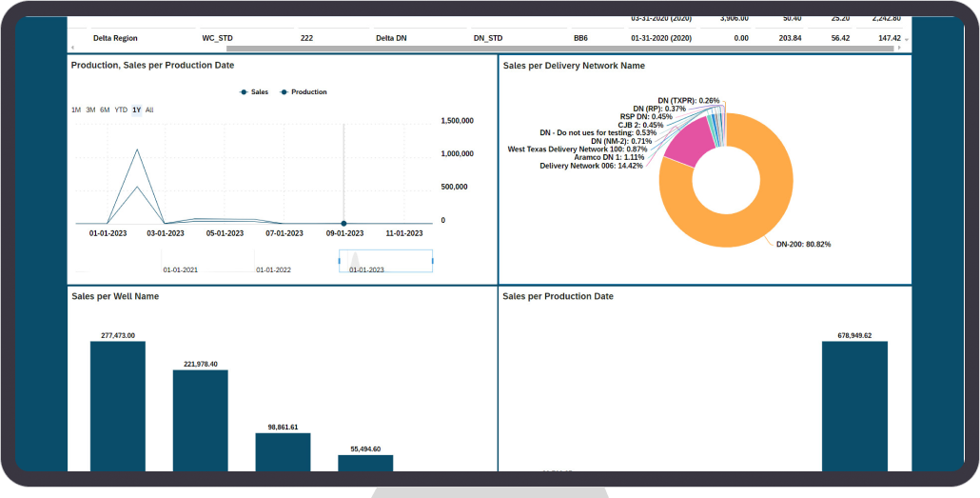Click the right handle of range slider
The image size is (980, 498).
coord(432,261)
